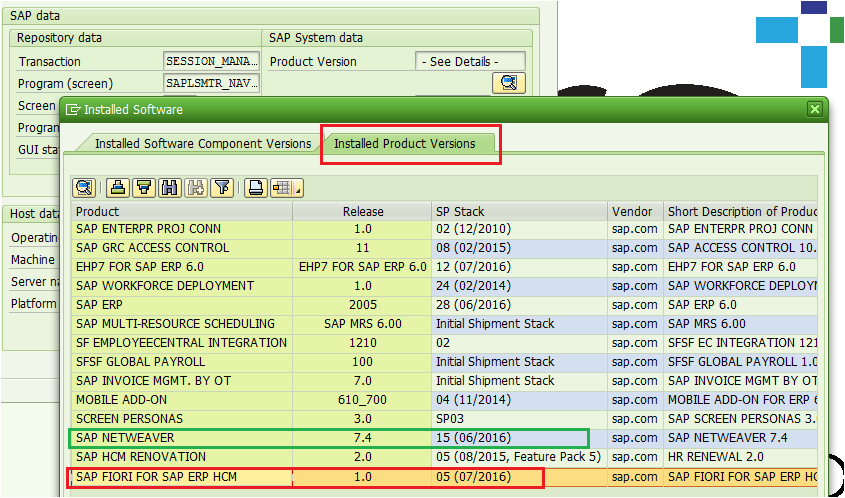845x498 pixels.
Task: Select EHP7 FOR SAP ERP 6.0 product cell
Action: [182, 267]
